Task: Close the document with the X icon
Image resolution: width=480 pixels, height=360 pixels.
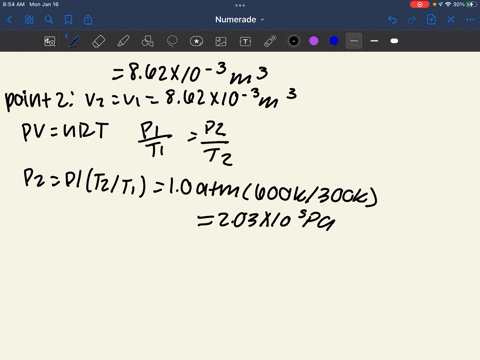Action: tap(451, 20)
